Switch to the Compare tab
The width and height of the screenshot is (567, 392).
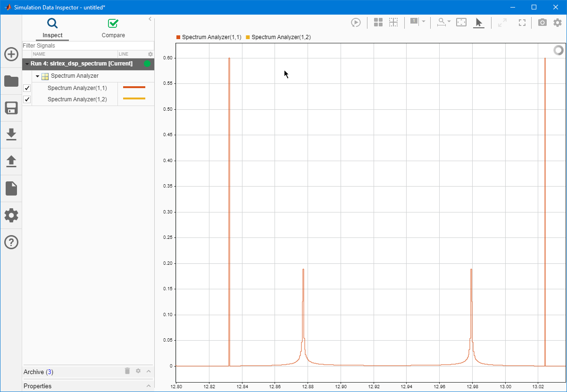pos(113,28)
